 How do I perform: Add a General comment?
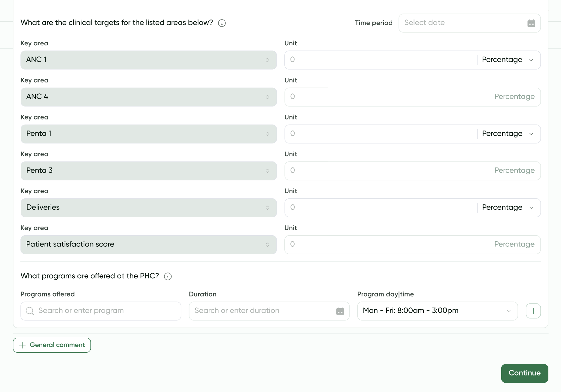coord(52,345)
